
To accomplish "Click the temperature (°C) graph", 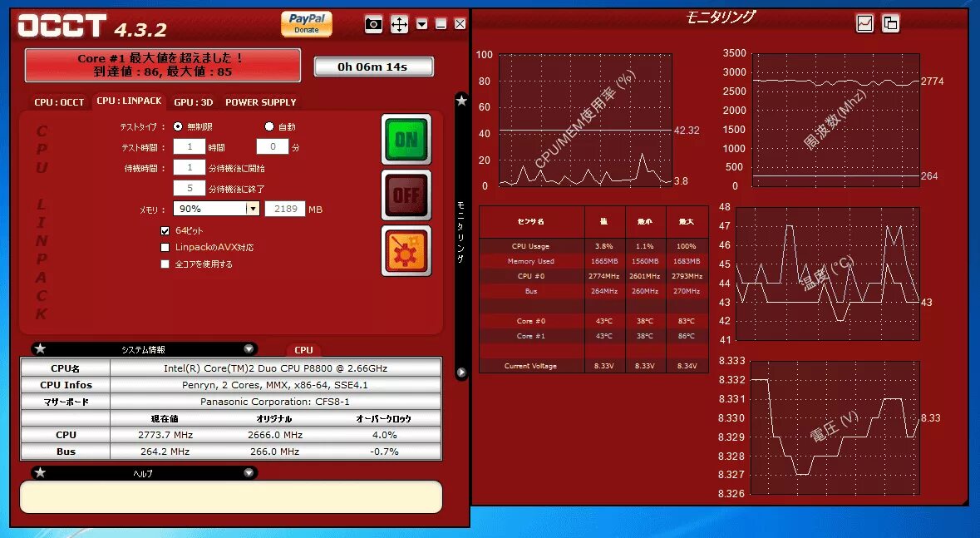I will [x=828, y=274].
